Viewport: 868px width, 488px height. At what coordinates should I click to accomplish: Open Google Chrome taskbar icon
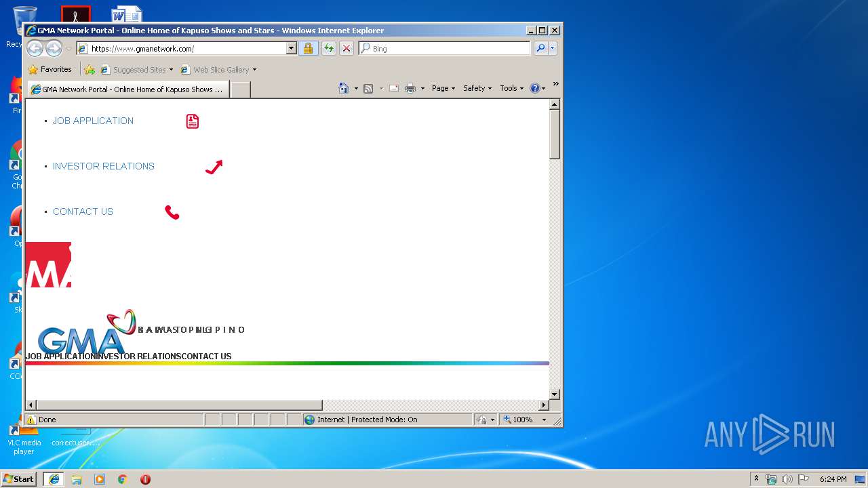point(122,479)
